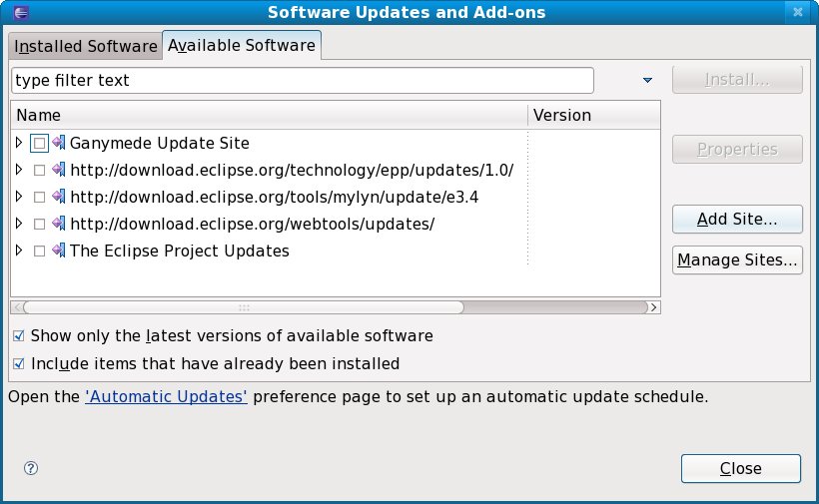Uncheck 'Include items that have already been installed'
Screen dimensions: 819x504
point(18,364)
